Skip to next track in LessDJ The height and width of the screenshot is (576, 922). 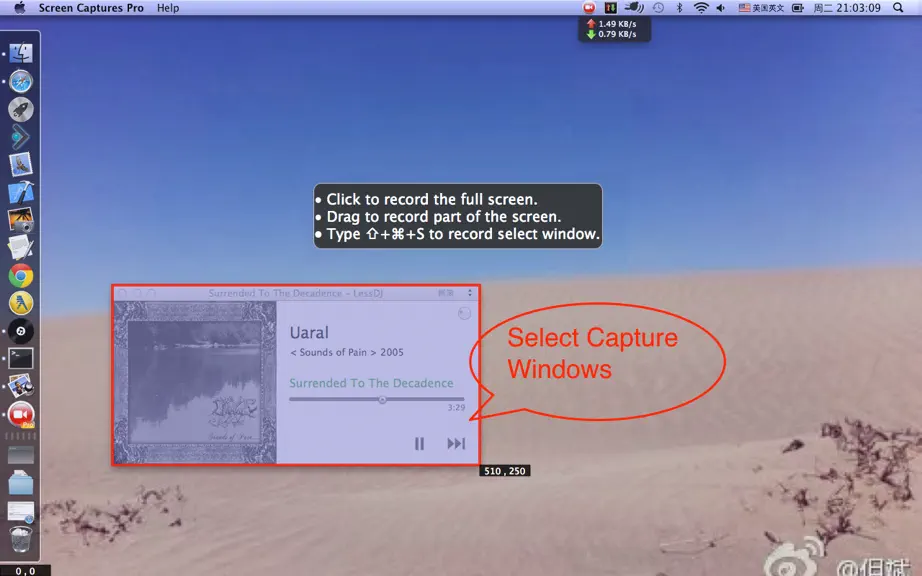pyautogui.click(x=456, y=444)
